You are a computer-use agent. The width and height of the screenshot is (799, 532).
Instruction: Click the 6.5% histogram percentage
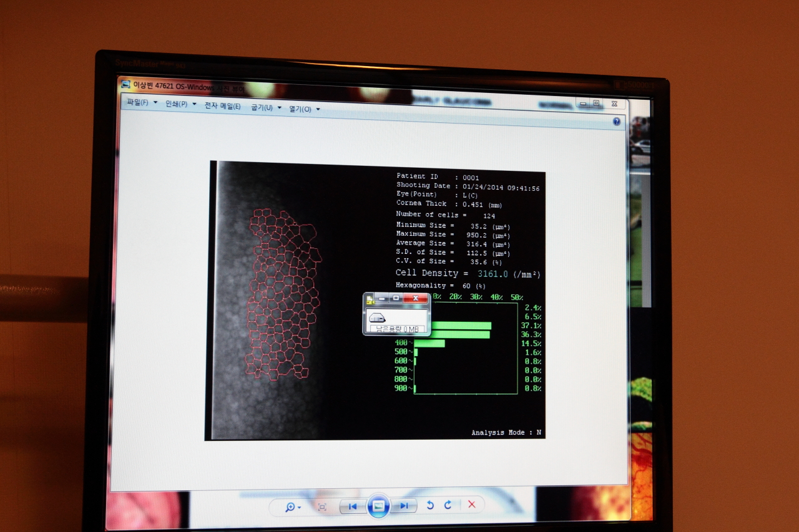click(533, 317)
